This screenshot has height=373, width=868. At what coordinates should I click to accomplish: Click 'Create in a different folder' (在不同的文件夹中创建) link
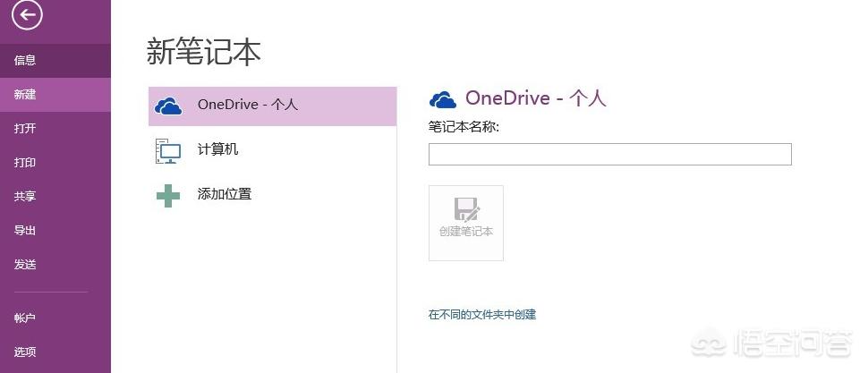point(482,315)
